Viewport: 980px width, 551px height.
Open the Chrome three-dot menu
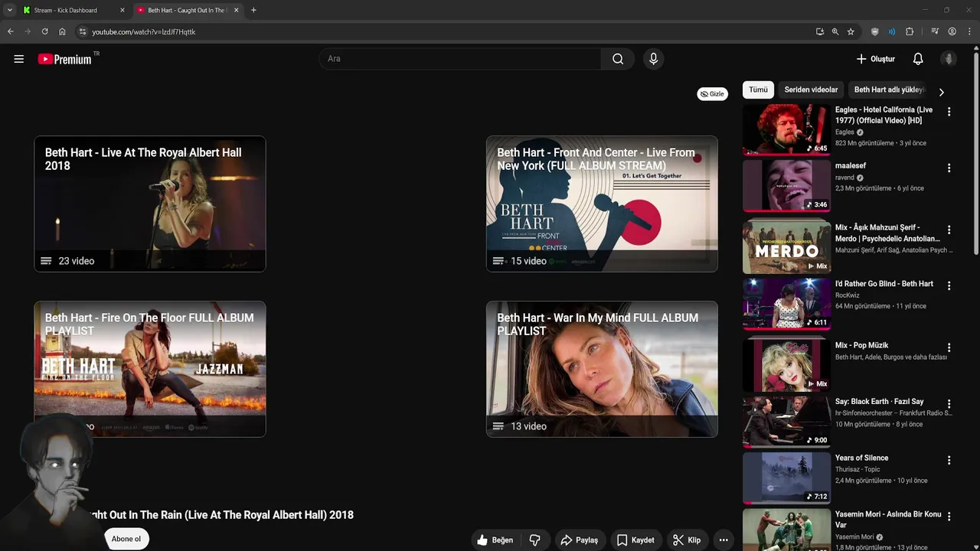click(969, 31)
